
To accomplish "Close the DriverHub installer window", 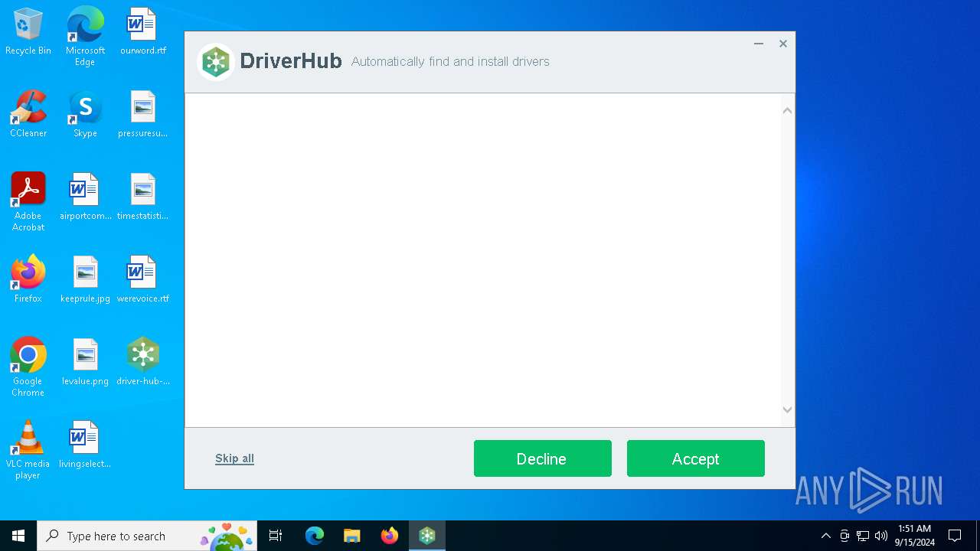I will tap(783, 44).
